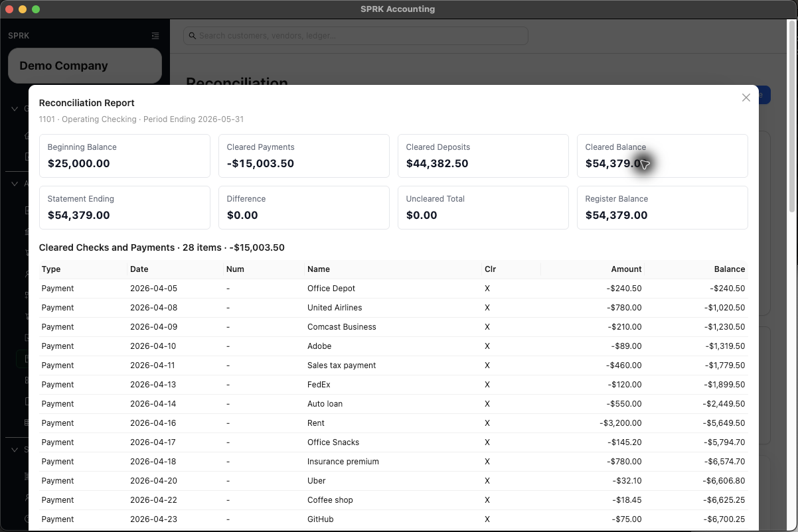Collapse the first sidebar section chevron
The image size is (798, 532).
click(x=15, y=109)
